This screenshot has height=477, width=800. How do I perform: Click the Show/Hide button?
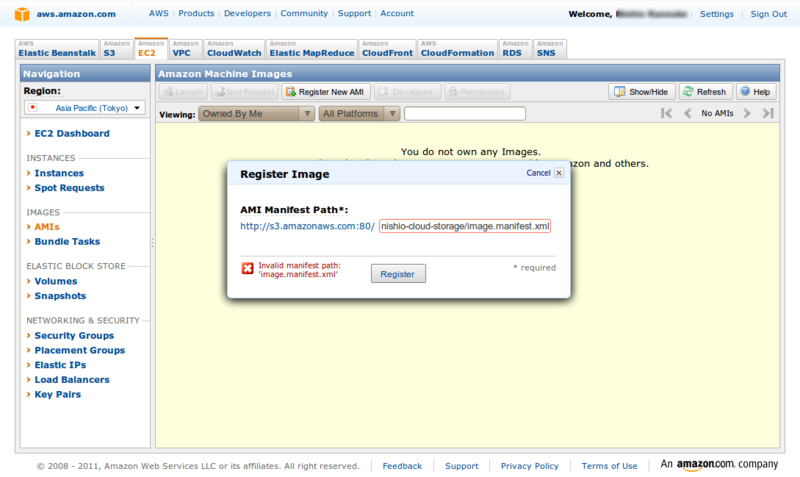pyautogui.click(x=641, y=92)
